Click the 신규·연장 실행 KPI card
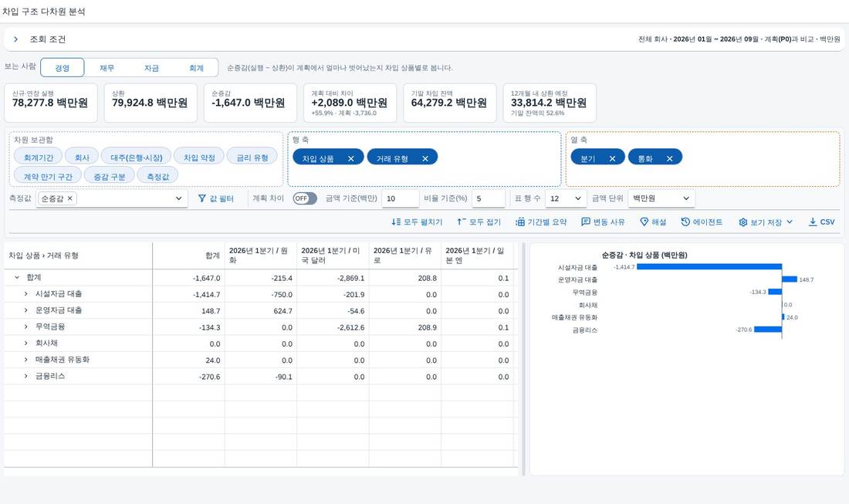The height and width of the screenshot is (504, 849). coord(51,103)
